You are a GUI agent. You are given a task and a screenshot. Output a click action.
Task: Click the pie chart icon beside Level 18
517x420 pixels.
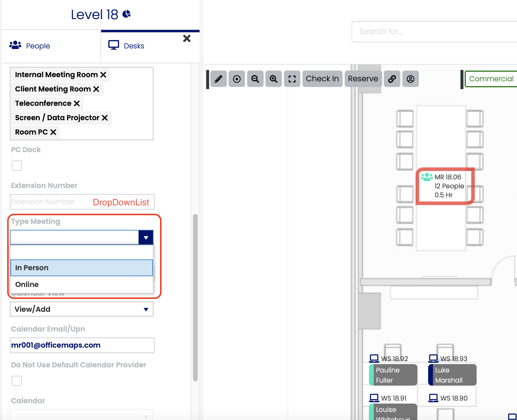pos(127,14)
